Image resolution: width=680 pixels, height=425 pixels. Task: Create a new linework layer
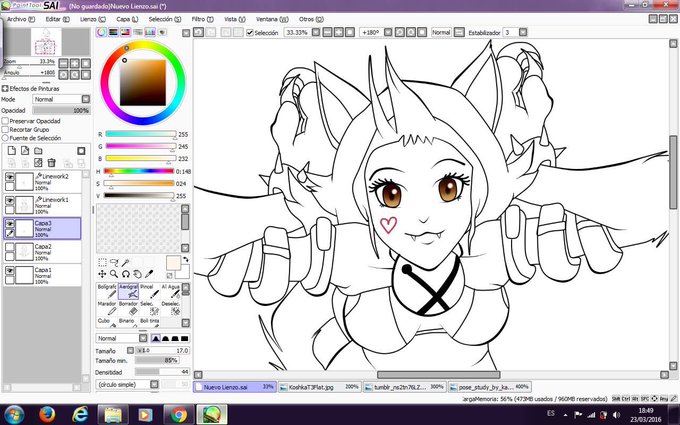click(x=25, y=150)
